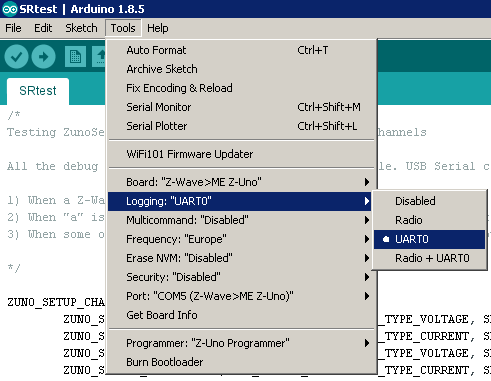Expand the Programmer submenu

coord(241,343)
